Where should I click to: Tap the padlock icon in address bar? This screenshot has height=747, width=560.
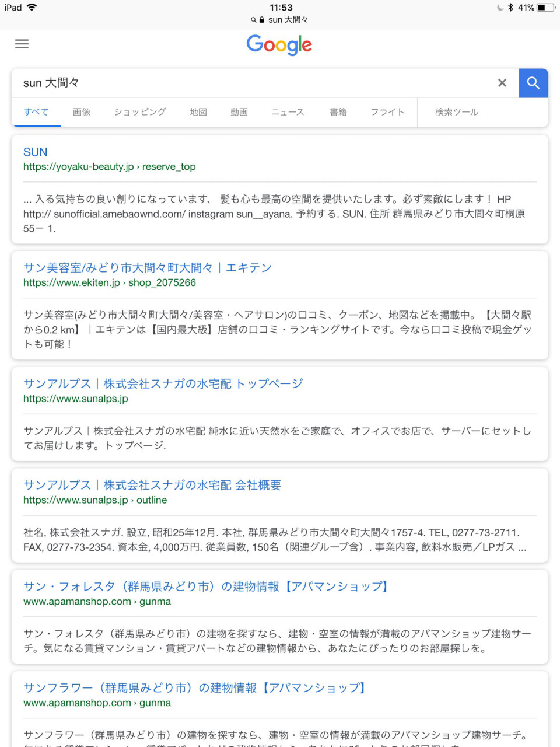(261, 20)
